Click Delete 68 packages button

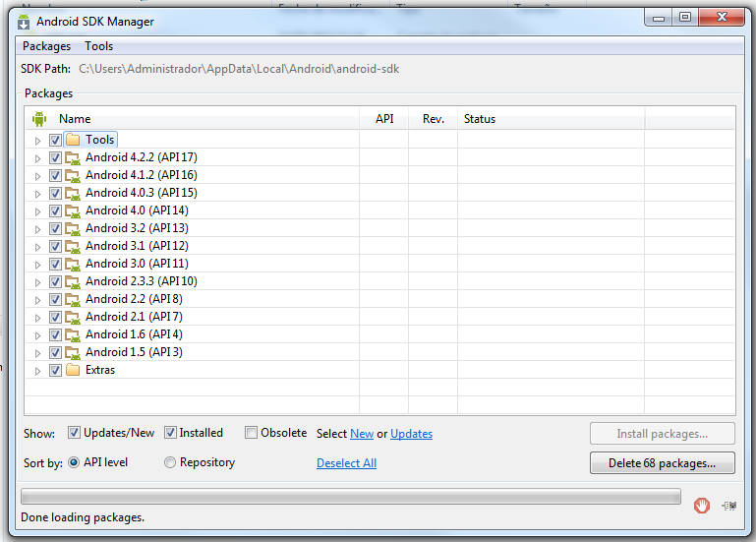click(x=662, y=463)
